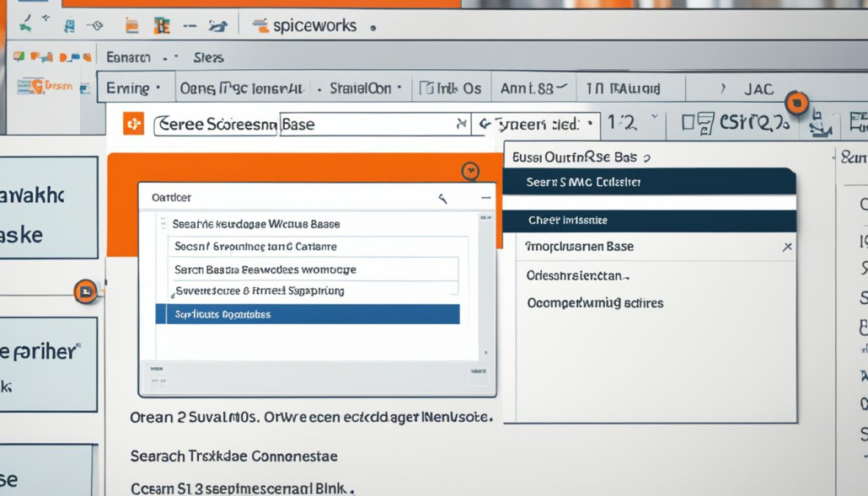Select the Secsnf Sreonincg tanC Catisnre row
Screen dimensions: 868x496
click(x=318, y=247)
